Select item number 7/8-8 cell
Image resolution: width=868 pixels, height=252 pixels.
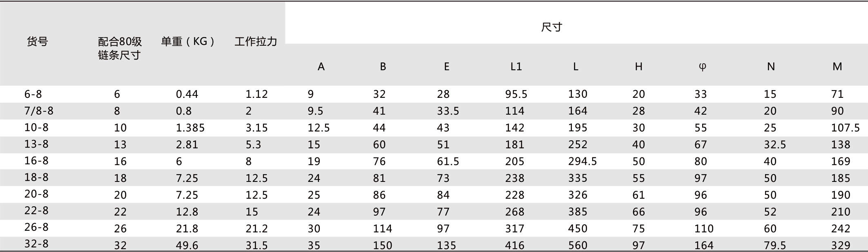click(x=39, y=111)
